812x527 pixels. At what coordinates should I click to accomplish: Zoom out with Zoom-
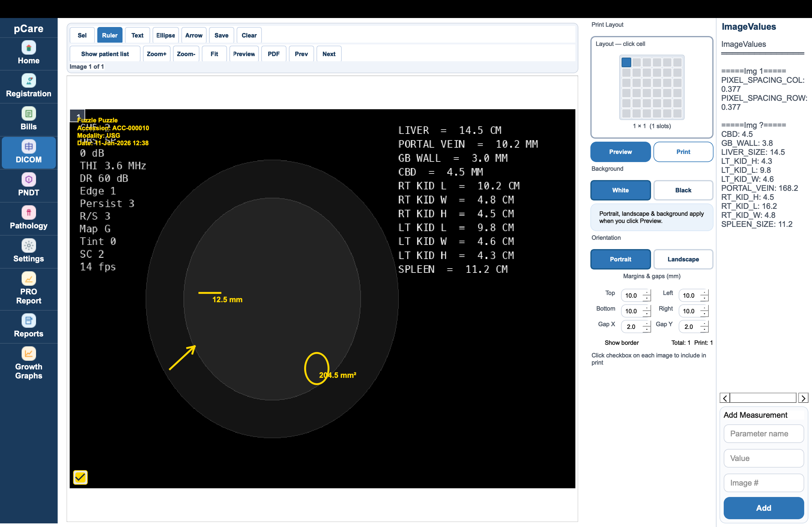click(186, 54)
